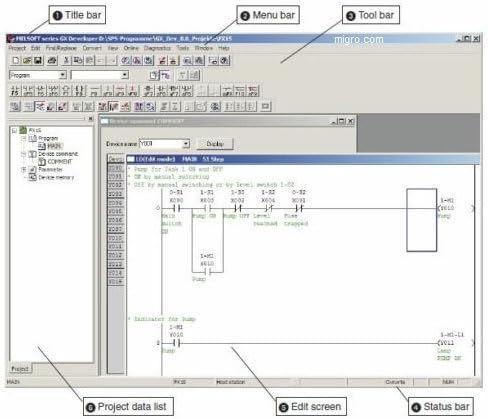Click the Display button

[215, 144]
